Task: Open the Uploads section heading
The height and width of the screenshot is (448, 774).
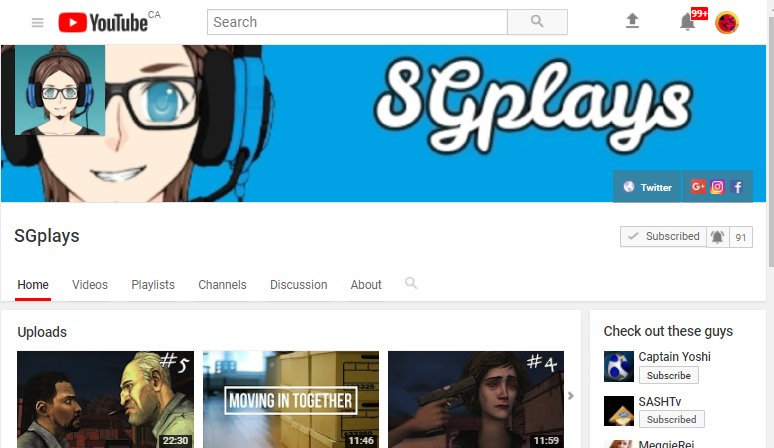Action: (42, 332)
